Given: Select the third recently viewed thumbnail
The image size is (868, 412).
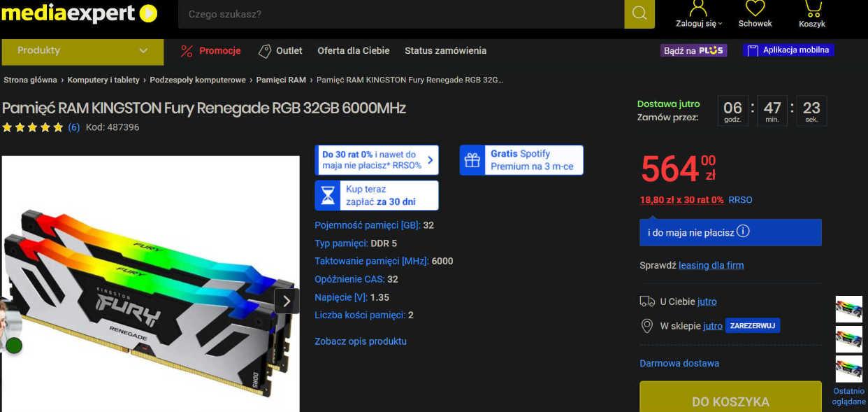Looking at the screenshot, I should tap(849, 369).
